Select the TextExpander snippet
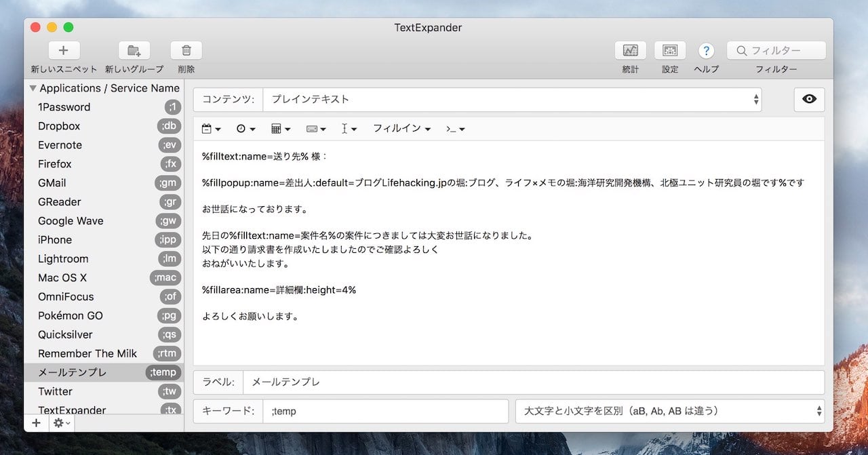 click(104, 409)
